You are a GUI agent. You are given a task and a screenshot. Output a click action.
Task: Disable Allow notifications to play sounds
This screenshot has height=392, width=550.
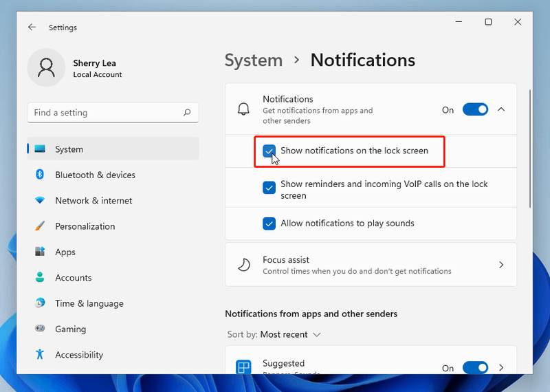point(269,224)
